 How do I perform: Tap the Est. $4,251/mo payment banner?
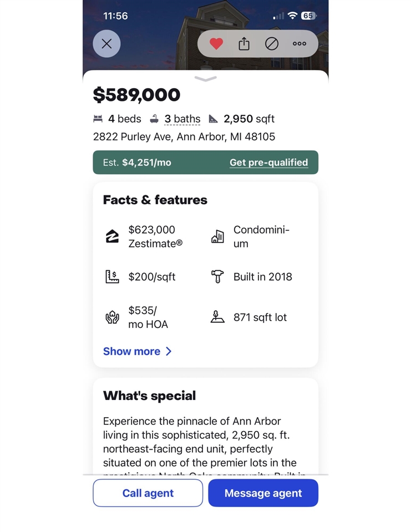[144, 163]
